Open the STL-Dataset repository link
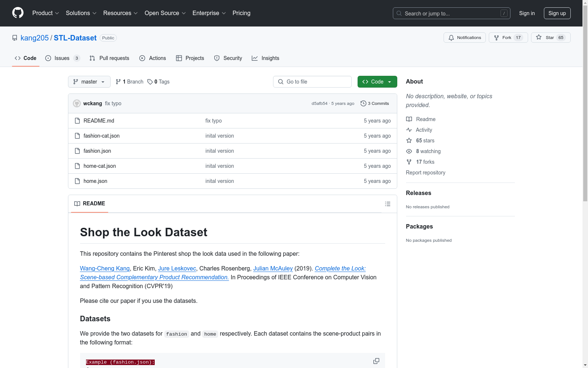Image resolution: width=588 pixels, height=368 pixels. (75, 38)
